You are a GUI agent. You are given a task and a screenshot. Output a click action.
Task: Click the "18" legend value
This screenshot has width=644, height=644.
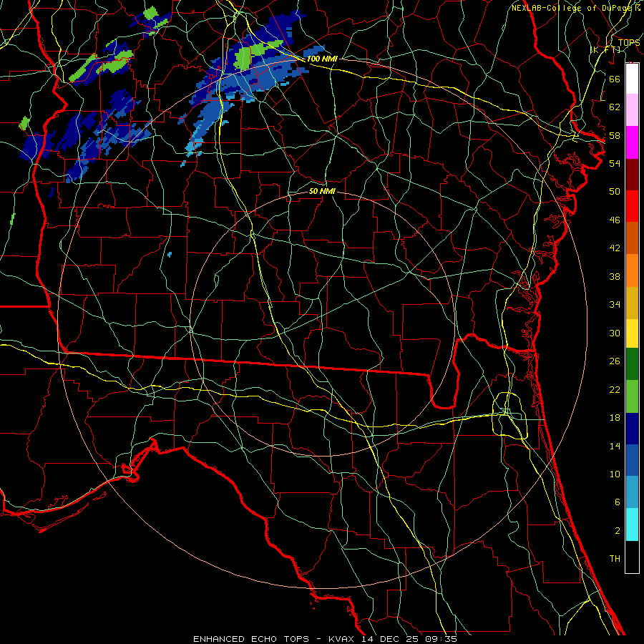click(615, 418)
